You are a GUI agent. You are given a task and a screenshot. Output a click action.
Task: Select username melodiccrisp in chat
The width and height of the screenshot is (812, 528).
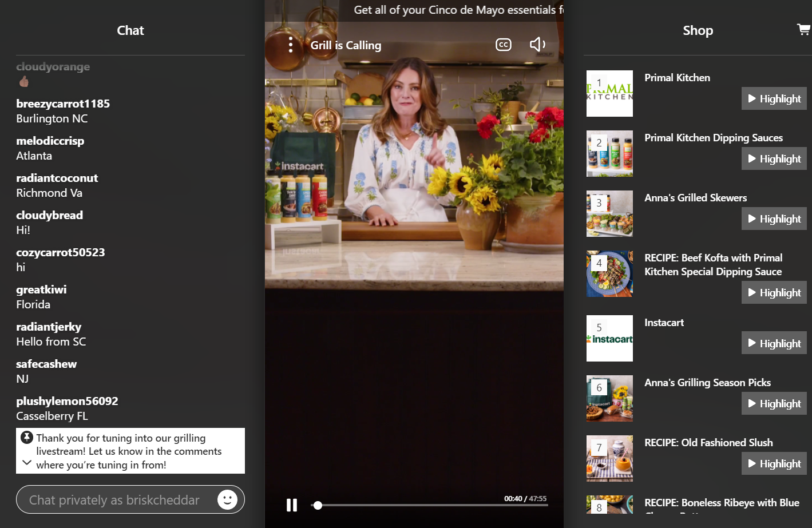[50, 141]
